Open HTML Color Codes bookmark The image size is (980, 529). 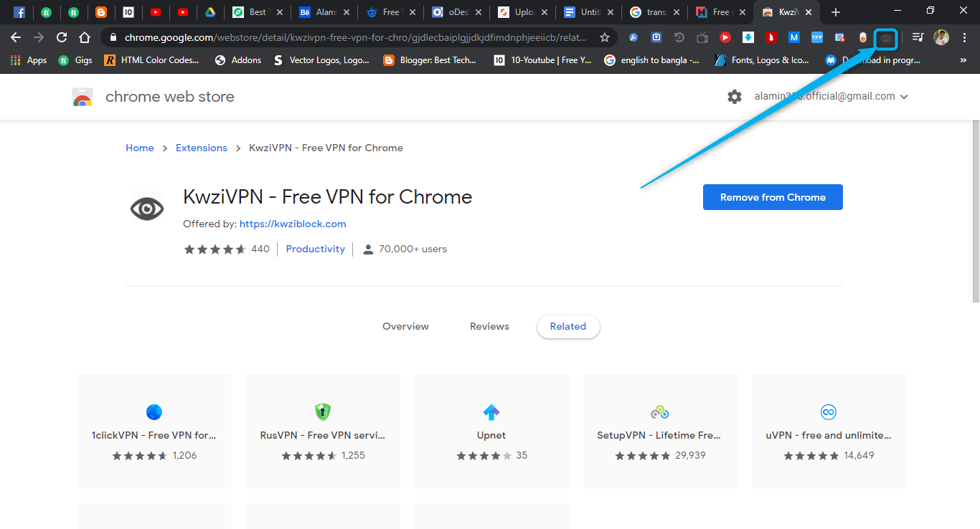[152, 60]
